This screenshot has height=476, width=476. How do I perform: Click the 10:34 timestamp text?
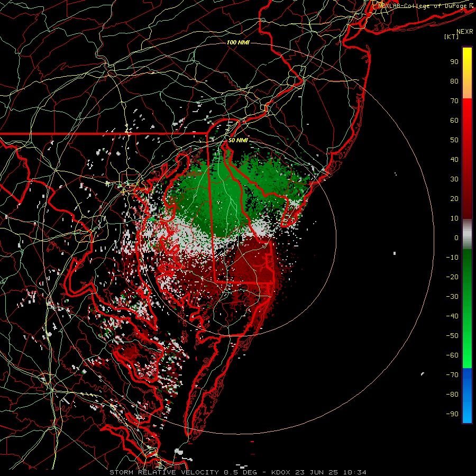click(354, 472)
